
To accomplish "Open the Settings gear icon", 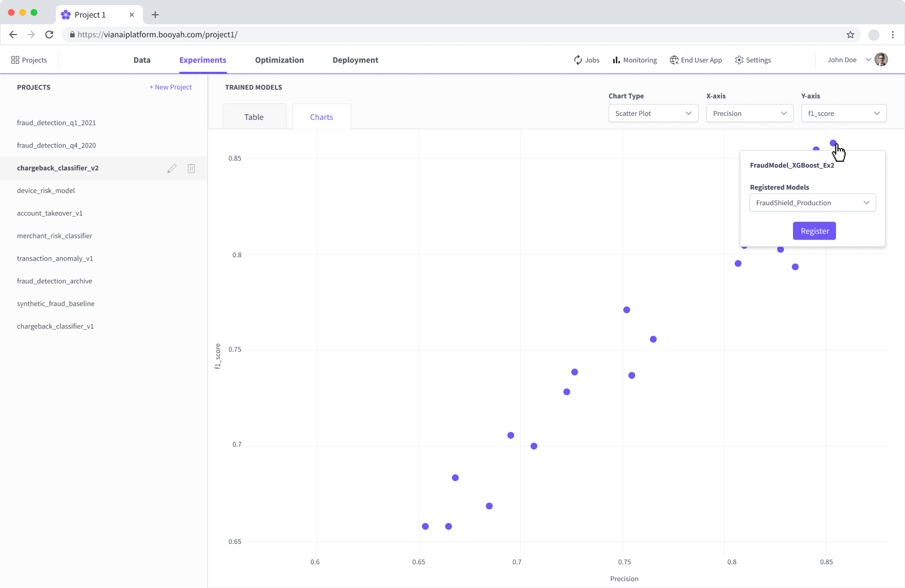I will point(739,60).
